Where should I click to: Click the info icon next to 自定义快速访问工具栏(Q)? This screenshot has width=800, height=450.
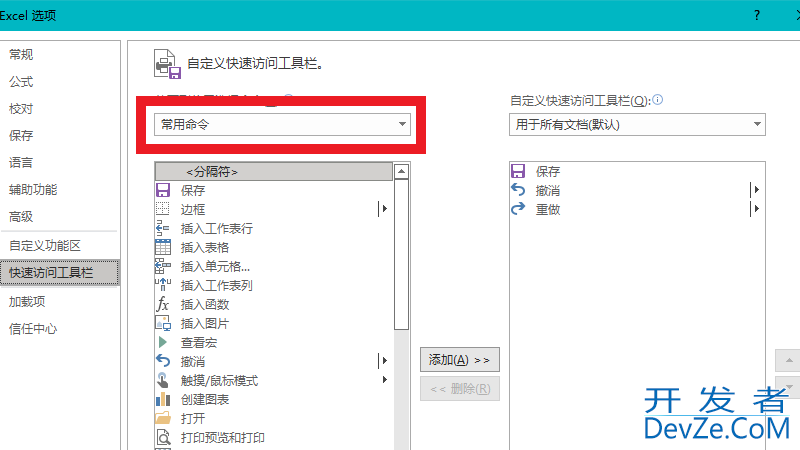click(x=658, y=99)
